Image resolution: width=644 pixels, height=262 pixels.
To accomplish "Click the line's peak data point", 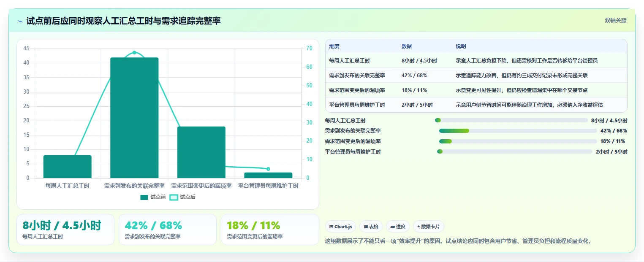I will click(x=134, y=52).
